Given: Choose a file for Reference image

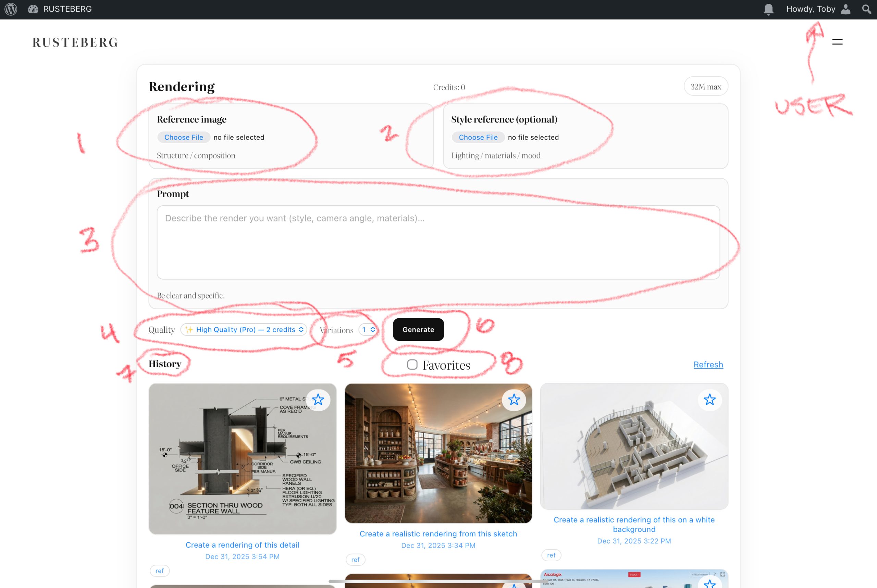Looking at the screenshot, I should (184, 137).
